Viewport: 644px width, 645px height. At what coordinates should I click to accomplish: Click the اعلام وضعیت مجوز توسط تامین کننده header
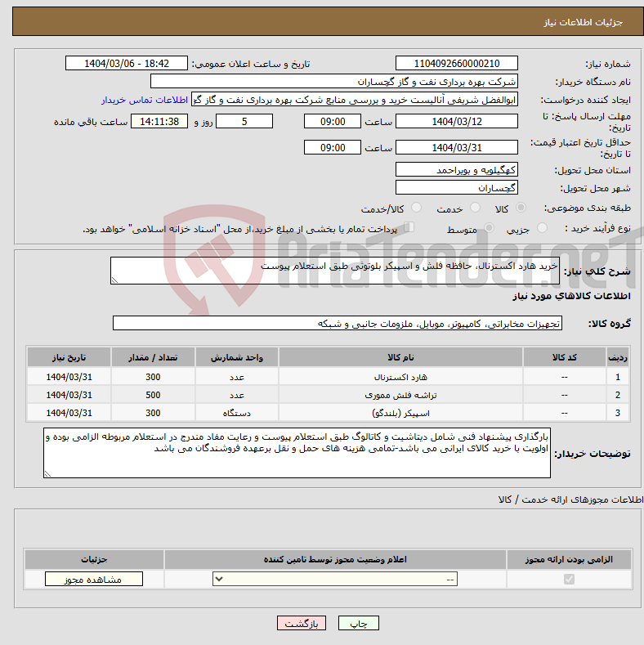[x=335, y=559]
